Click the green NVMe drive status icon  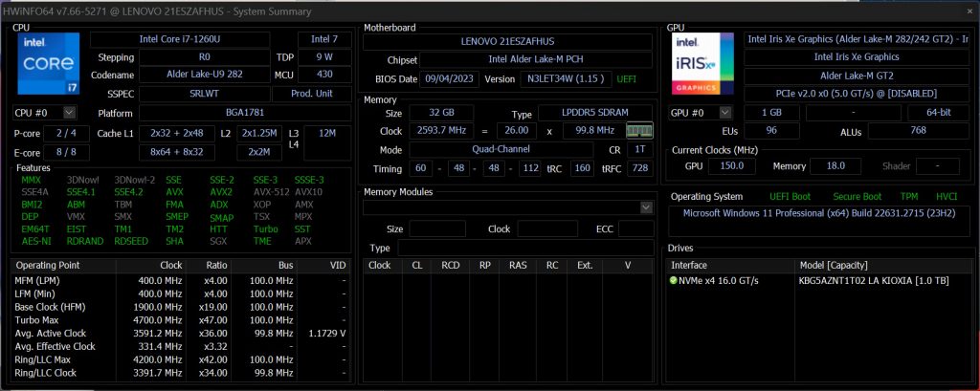674,280
